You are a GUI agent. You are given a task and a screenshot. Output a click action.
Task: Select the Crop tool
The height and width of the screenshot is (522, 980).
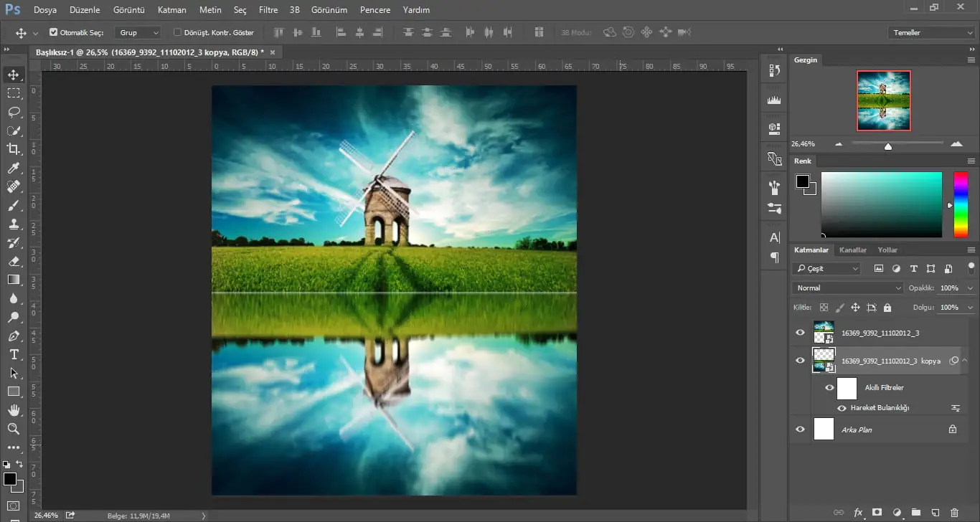click(x=14, y=149)
